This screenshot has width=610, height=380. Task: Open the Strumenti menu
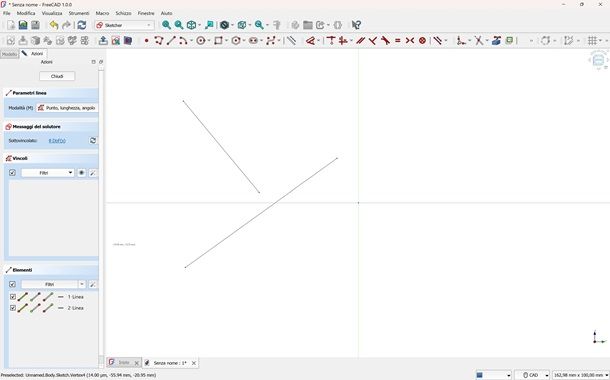tap(79, 13)
